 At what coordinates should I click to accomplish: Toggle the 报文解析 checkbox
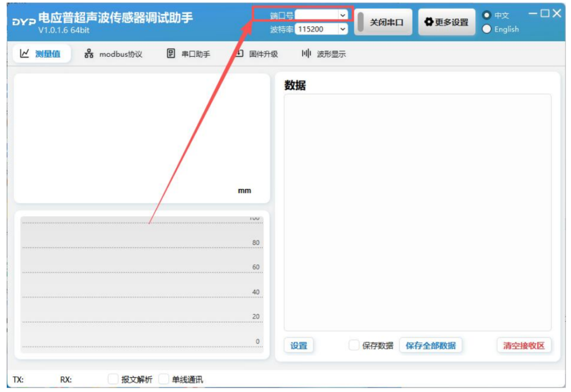tap(113, 379)
